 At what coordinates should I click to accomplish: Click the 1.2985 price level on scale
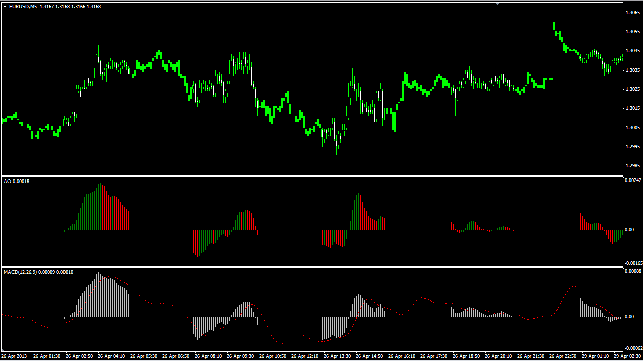pos(633,166)
